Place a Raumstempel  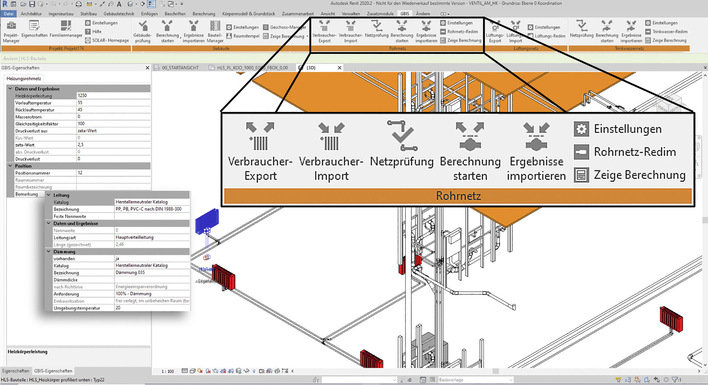click(x=242, y=36)
